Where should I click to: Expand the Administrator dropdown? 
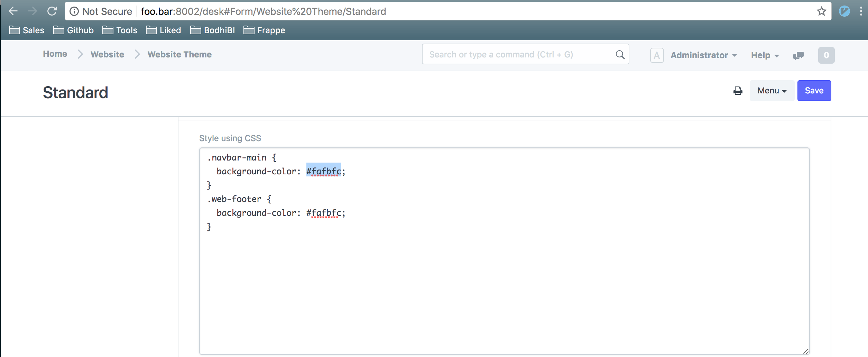pyautogui.click(x=704, y=55)
